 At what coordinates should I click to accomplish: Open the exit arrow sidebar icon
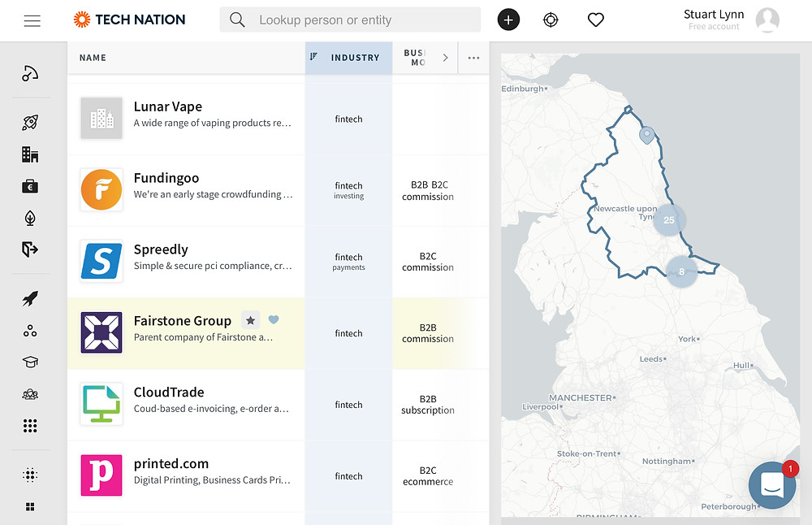coord(30,249)
